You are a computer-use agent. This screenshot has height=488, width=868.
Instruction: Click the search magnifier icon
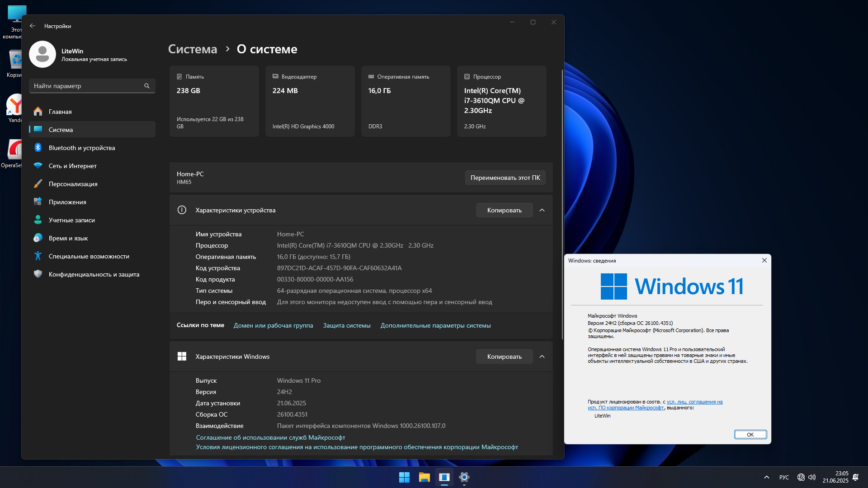[x=147, y=86]
